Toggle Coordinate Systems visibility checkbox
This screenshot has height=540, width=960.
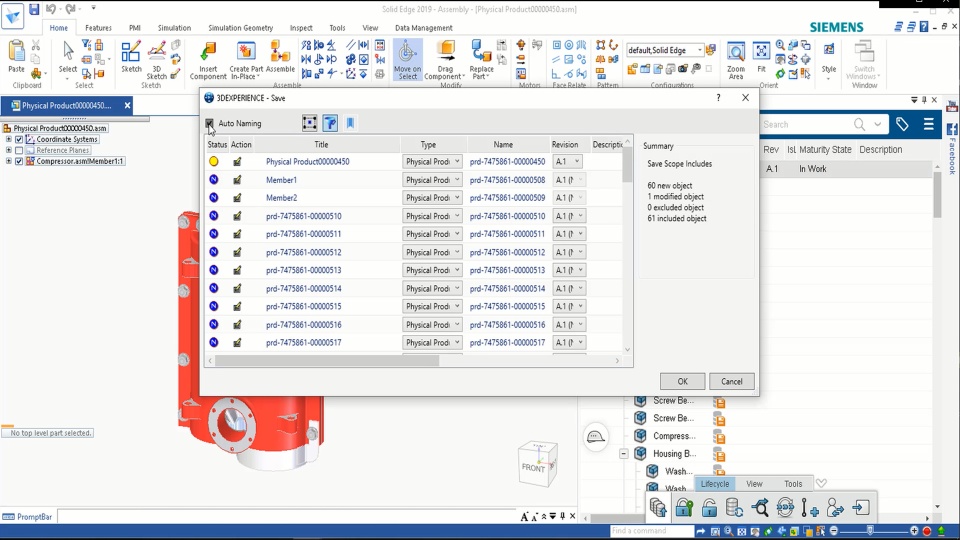pos(19,140)
